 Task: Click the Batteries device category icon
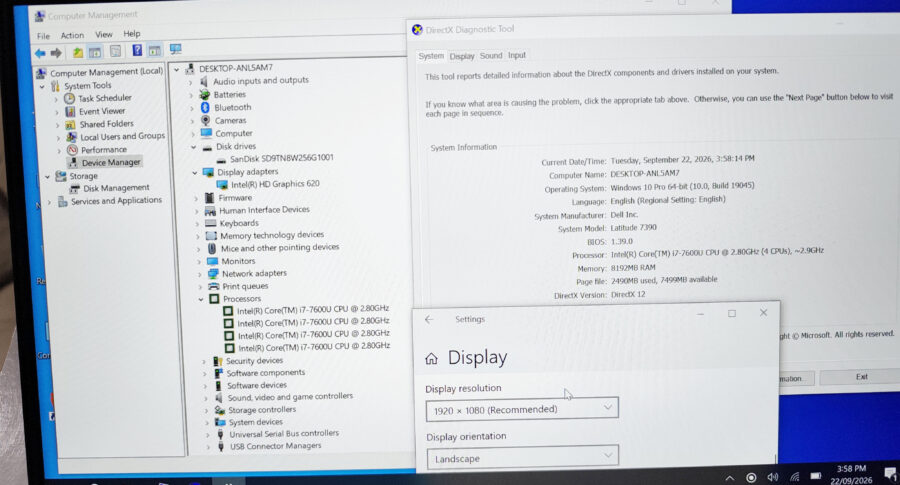pos(204,94)
